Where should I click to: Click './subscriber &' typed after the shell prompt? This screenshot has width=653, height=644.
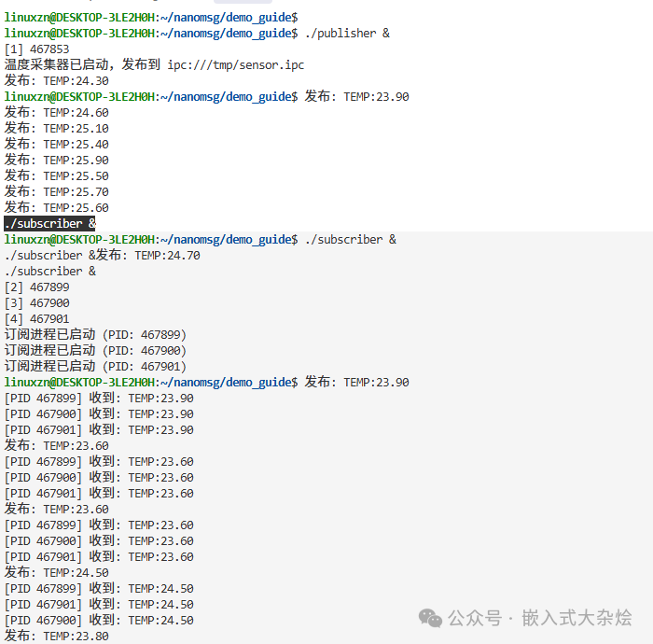click(351, 240)
